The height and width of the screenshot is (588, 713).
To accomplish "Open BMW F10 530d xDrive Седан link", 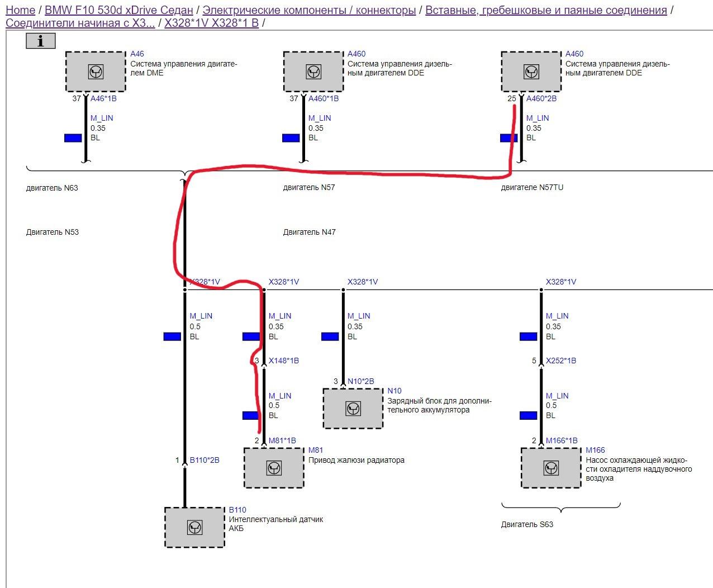I will (119, 10).
